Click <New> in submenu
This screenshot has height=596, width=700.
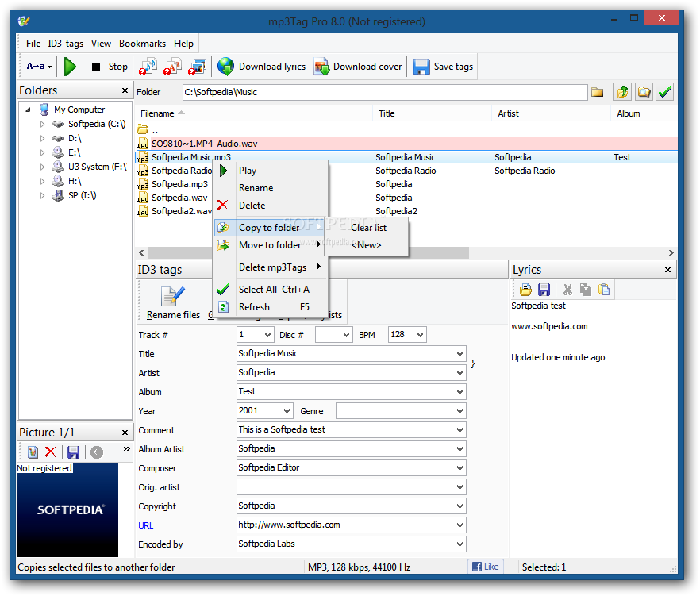(x=366, y=245)
